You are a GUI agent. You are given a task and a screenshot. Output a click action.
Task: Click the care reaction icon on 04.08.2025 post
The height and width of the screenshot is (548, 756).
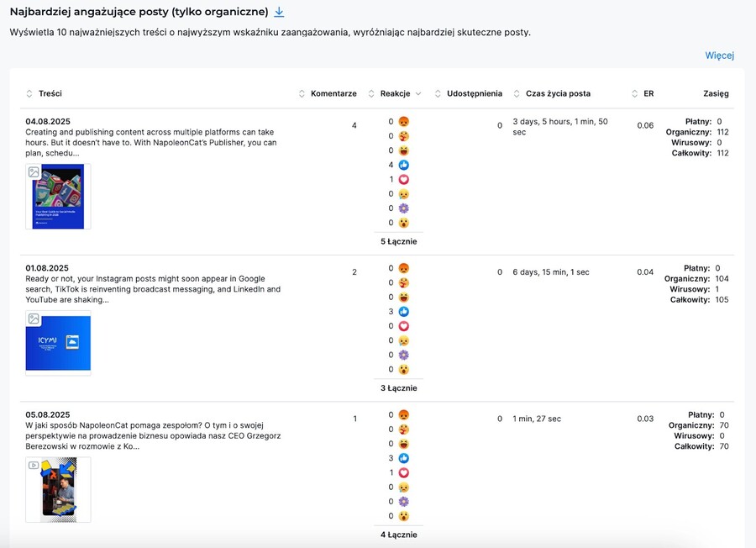[404, 136]
